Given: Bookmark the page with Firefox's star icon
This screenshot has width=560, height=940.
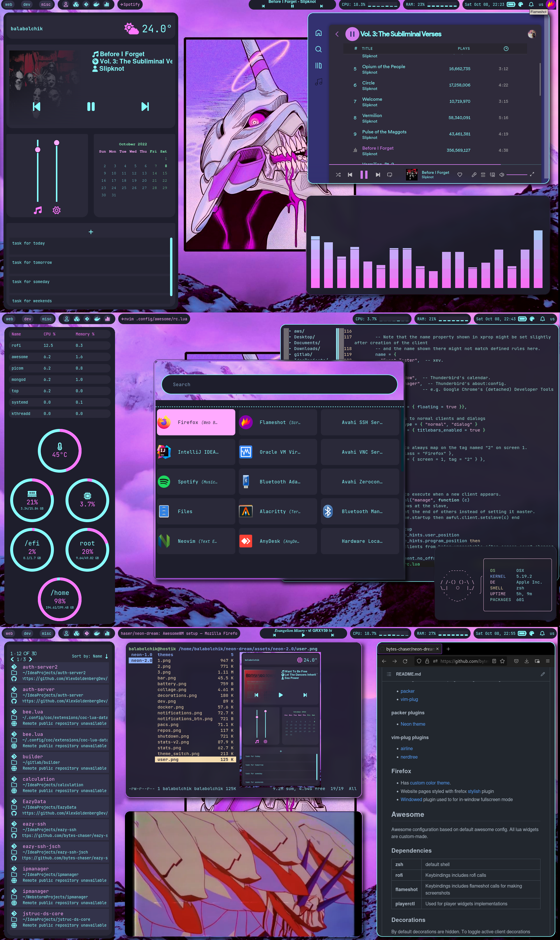Looking at the screenshot, I should [502, 661].
